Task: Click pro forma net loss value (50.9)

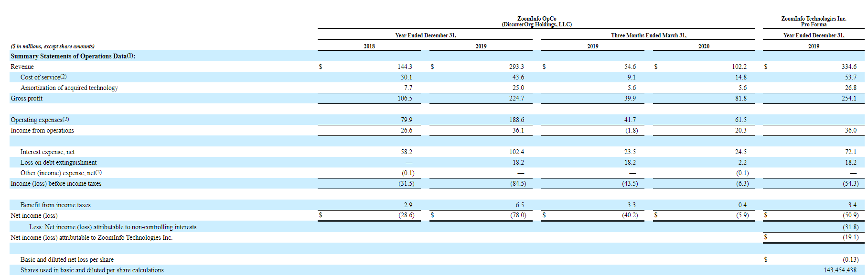Action: [850, 215]
